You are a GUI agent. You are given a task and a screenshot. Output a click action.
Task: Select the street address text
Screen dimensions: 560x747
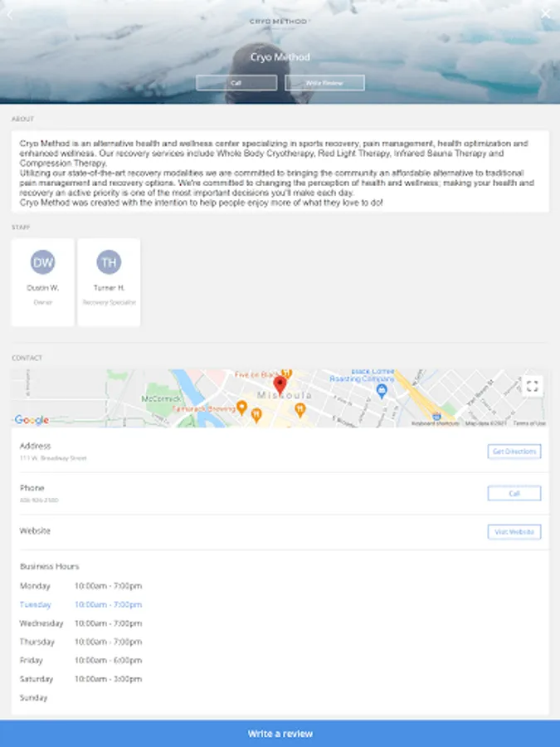tap(53, 458)
